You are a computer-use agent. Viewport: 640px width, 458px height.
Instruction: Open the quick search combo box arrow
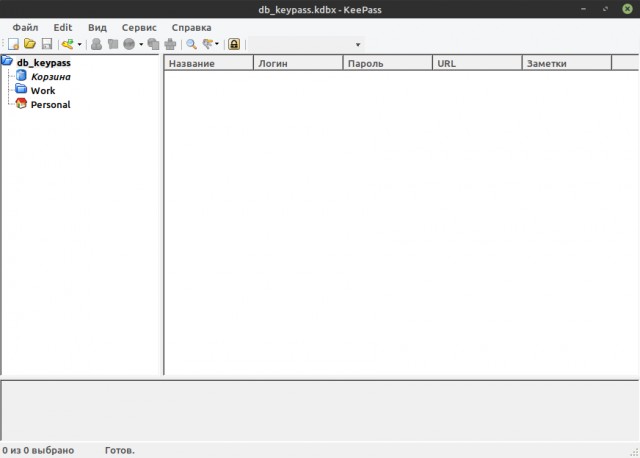[358, 44]
